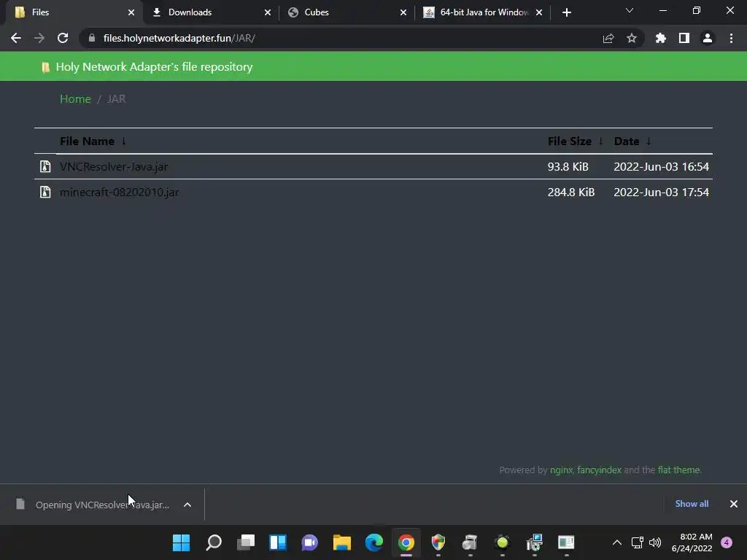
Task: Click the 2022-Jun-03 17:54 date
Action: pyautogui.click(x=661, y=192)
